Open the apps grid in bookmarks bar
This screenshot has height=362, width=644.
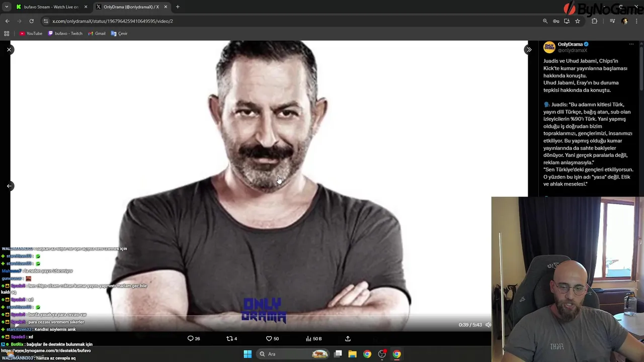(x=7, y=33)
